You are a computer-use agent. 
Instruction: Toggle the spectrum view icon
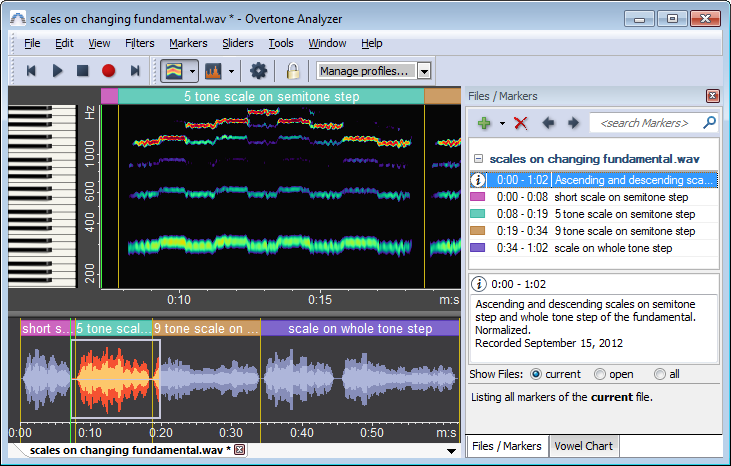[213, 71]
